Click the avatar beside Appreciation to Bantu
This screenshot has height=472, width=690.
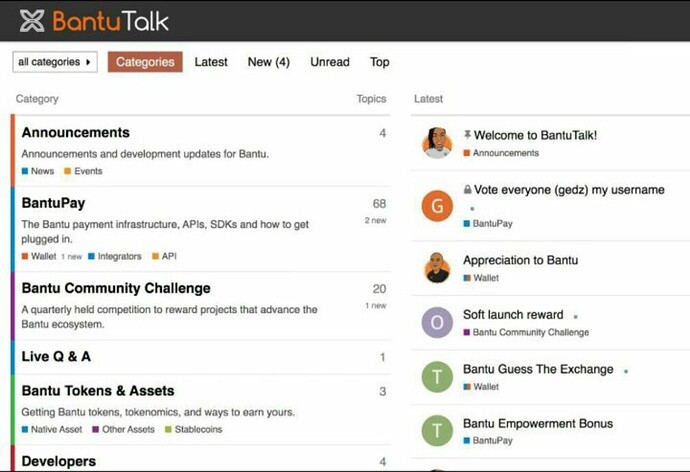pyautogui.click(x=437, y=267)
